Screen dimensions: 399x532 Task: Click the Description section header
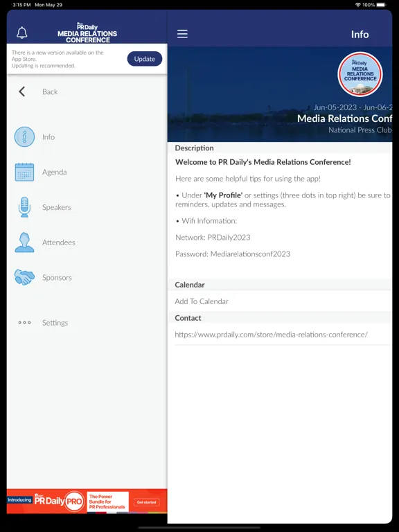click(x=194, y=148)
